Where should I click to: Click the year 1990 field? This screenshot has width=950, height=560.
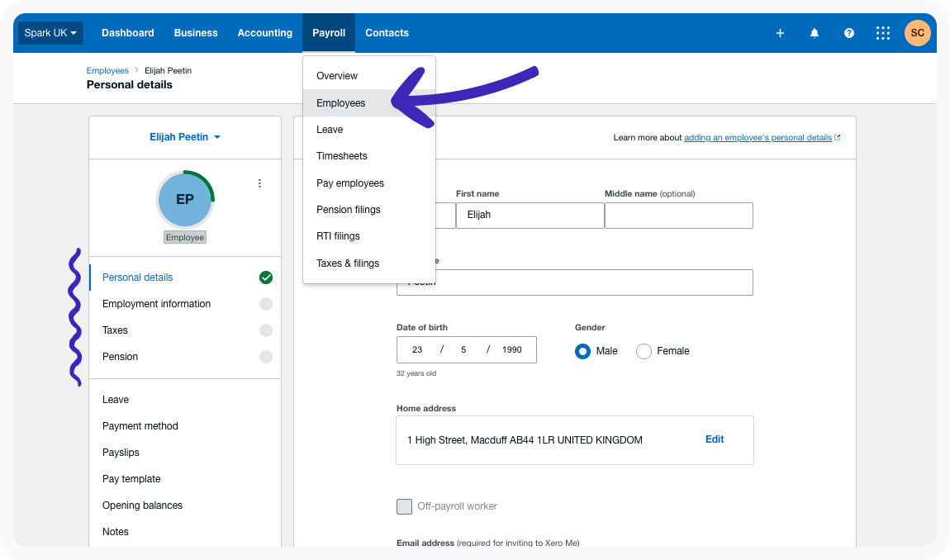point(512,349)
